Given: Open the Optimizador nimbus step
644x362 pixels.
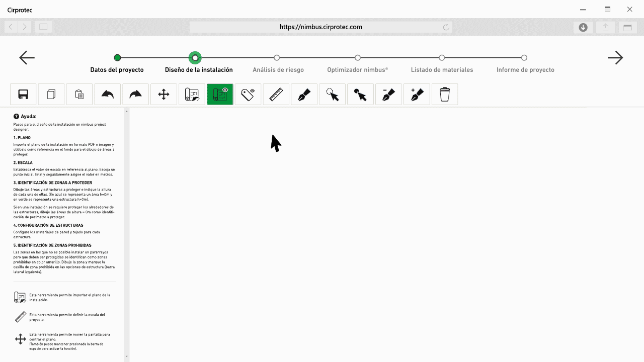Looking at the screenshot, I should (x=358, y=70).
